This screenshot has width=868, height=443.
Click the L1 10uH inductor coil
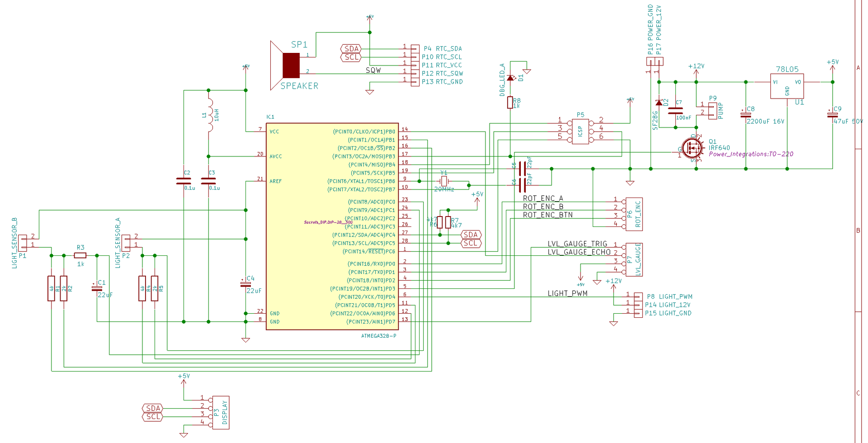click(210, 115)
